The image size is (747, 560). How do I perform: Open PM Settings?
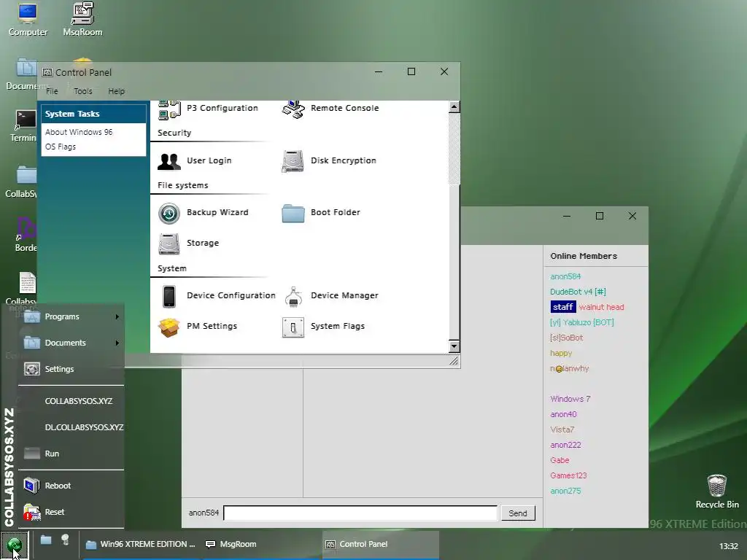pos(198,327)
